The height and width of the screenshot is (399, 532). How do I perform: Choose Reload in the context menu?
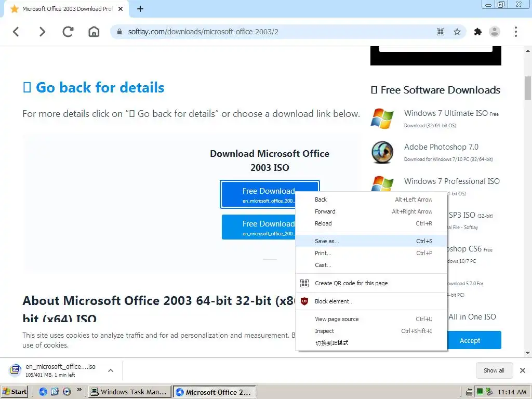point(371,223)
